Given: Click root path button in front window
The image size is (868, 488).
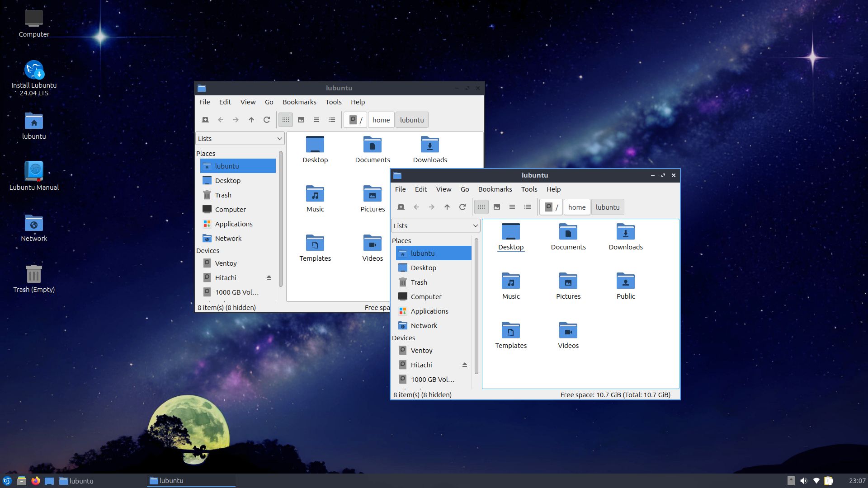Looking at the screenshot, I should tap(551, 207).
